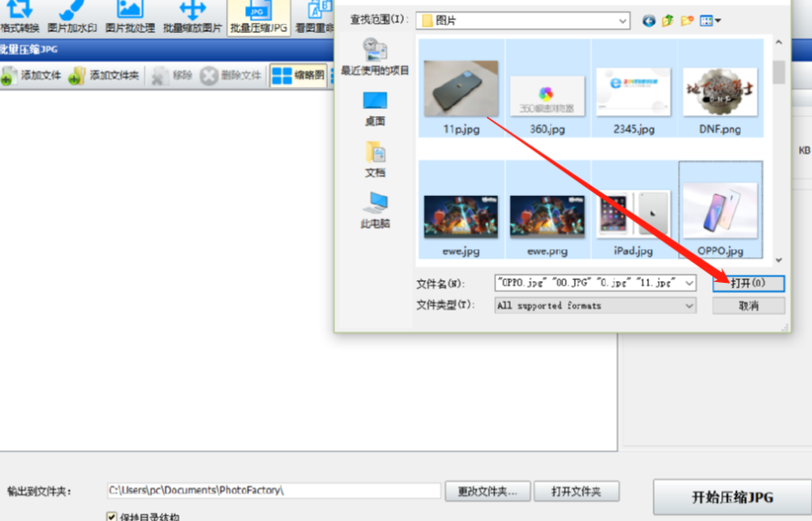Go to 文档 documents location
The height and width of the screenshot is (521, 812).
pos(375,159)
